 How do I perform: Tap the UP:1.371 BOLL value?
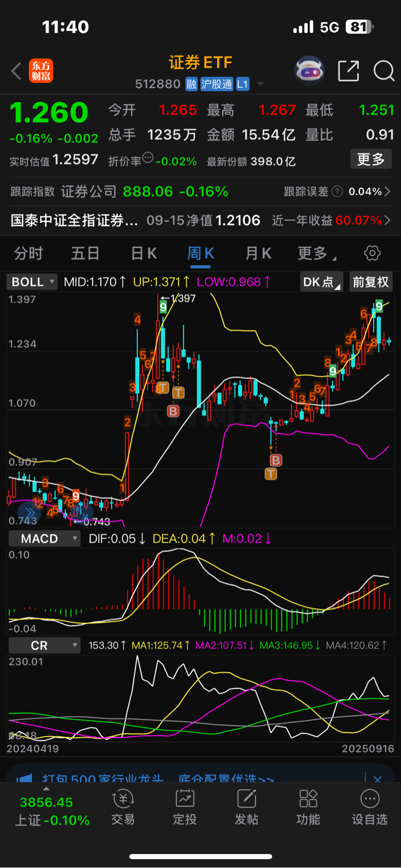click(161, 282)
